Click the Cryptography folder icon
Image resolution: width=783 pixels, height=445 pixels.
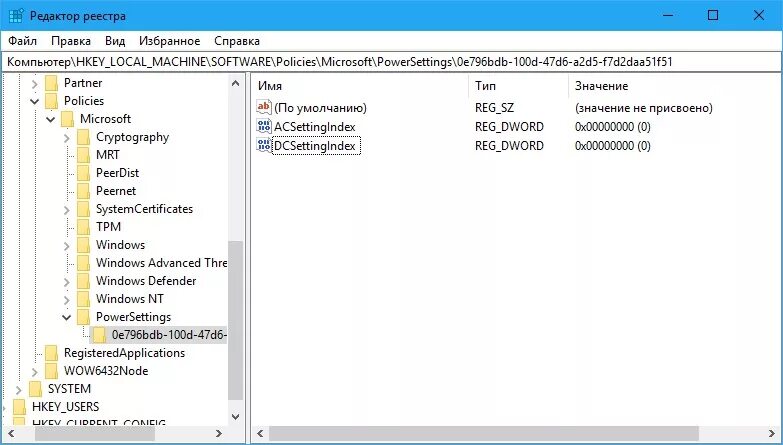83,137
